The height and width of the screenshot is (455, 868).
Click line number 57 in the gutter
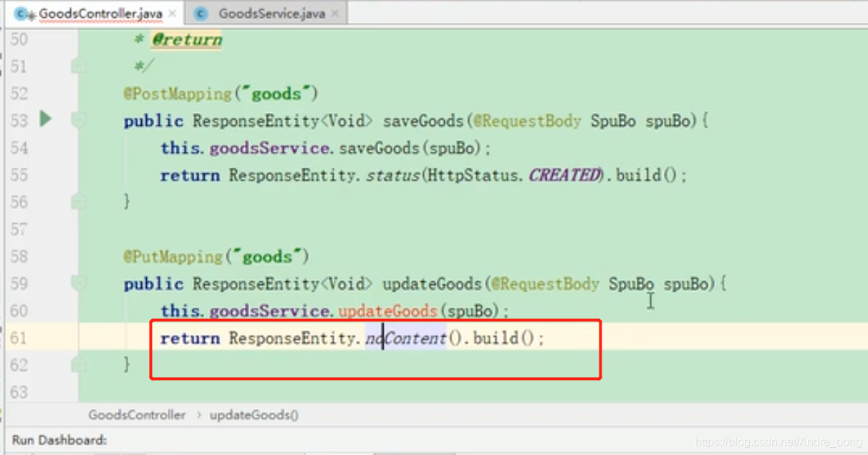19,230
